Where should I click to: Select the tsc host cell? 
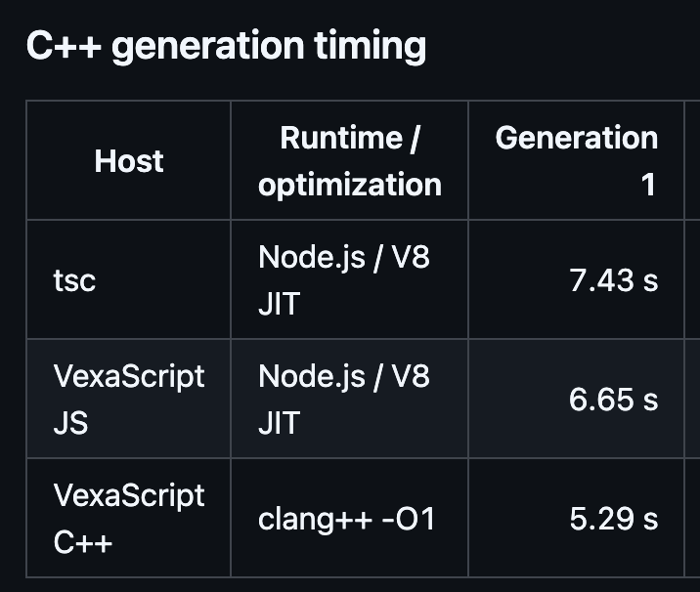tap(129, 279)
